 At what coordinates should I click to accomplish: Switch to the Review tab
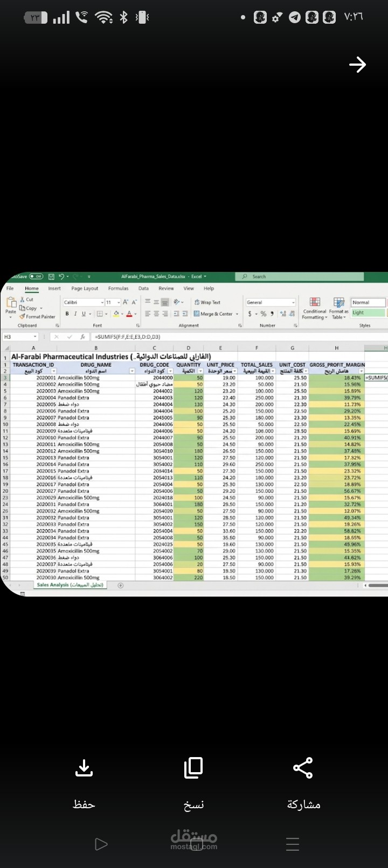tap(166, 289)
